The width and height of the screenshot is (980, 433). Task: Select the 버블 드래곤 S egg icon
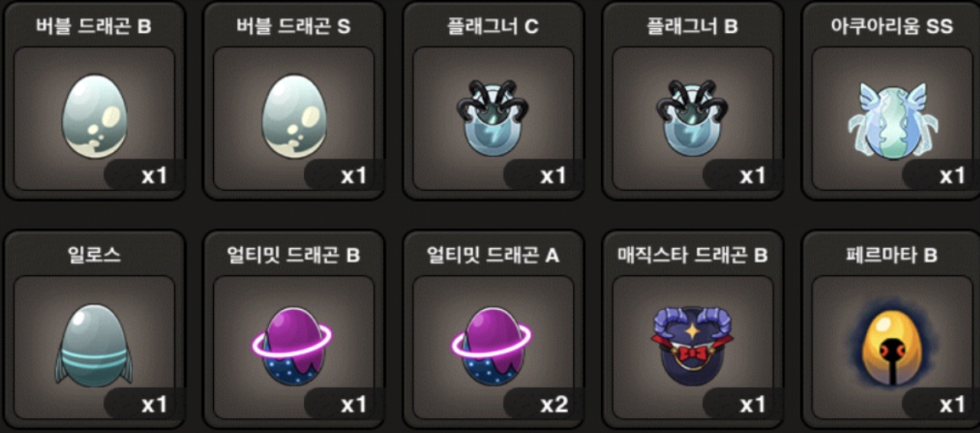pos(294,116)
